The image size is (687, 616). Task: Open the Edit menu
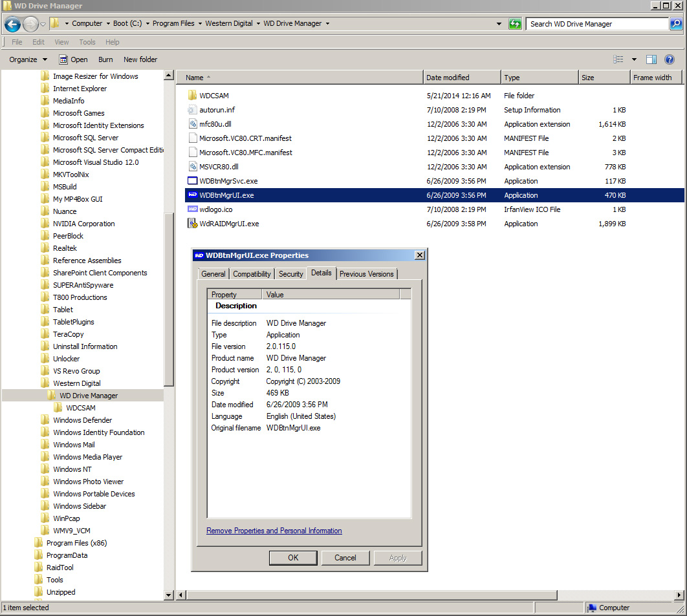38,42
